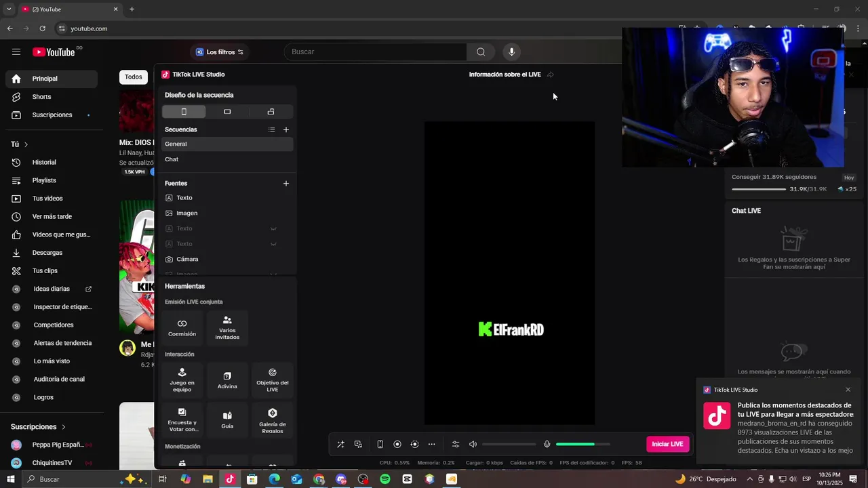Click the phone preview icon in toolbar

[380, 445]
